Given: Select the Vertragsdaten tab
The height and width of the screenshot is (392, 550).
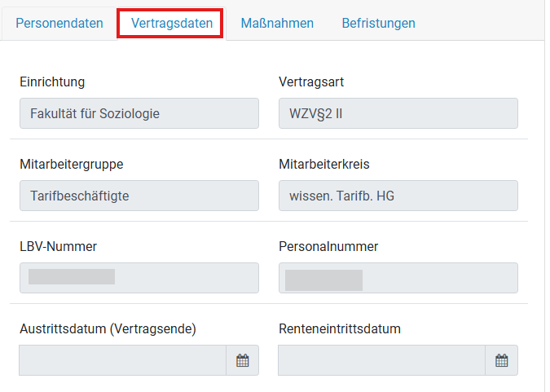Looking at the screenshot, I should point(171,24).
